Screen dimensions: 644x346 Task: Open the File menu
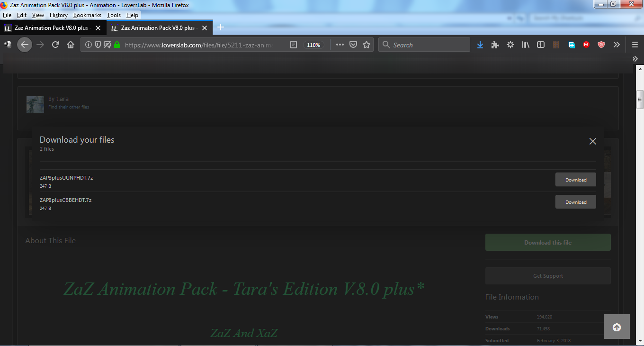(x=7, y=15)
